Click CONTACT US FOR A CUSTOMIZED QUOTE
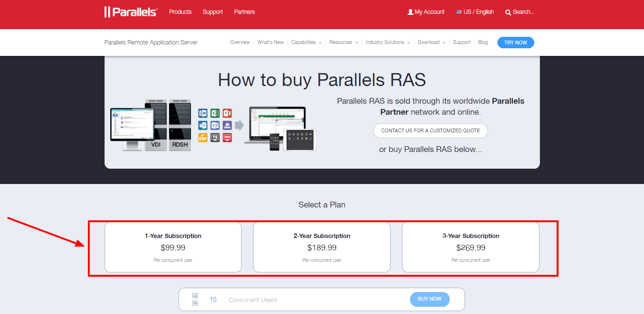This screenshot has height=314, width=644. pos(430,130)
